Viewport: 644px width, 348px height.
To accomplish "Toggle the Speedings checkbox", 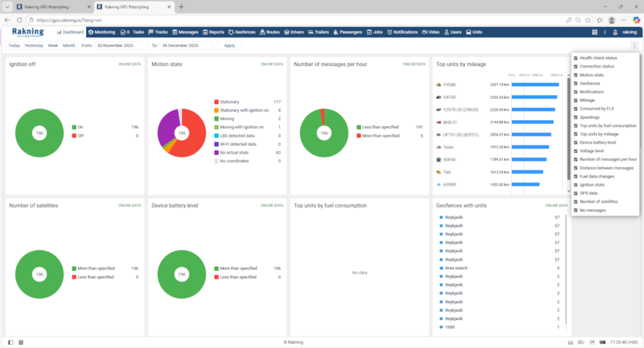I will coord(575,117).
